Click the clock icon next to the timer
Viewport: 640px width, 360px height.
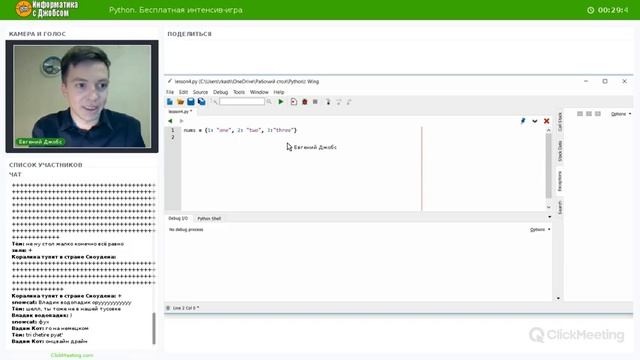pyautogui.click(x=590, y=10)
